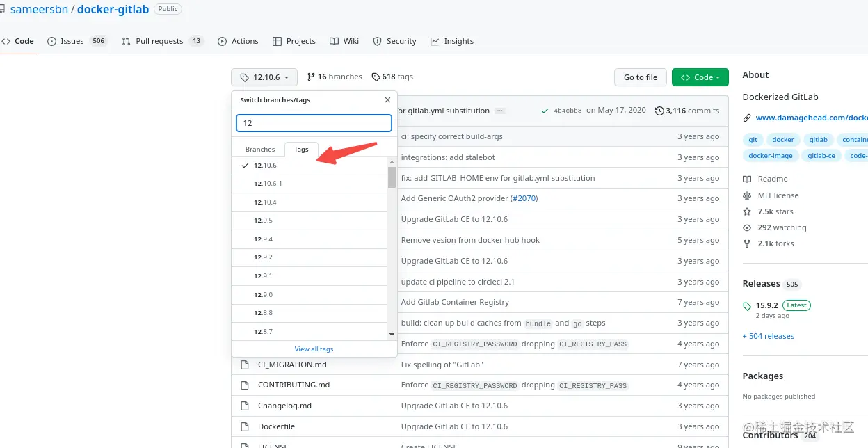Close the Switch branches/tags popup

pyautogui.click(x=387, y=100)
